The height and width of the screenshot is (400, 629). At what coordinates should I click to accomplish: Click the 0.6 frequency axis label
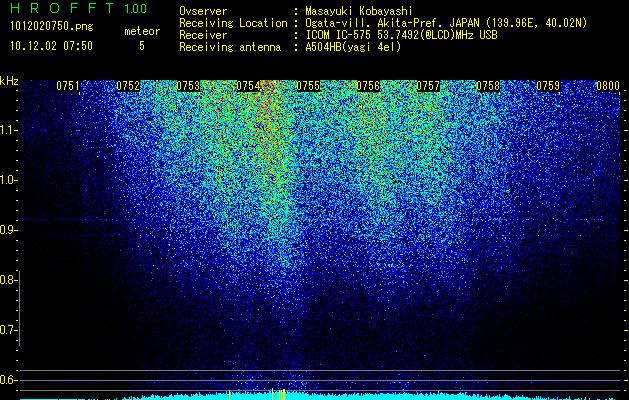click(8, 380)
